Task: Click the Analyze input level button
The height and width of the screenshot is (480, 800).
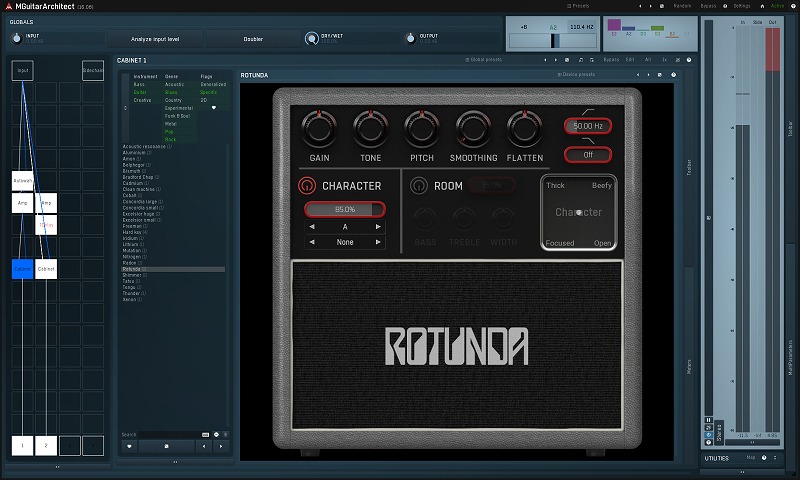Action: click(155, 39)
